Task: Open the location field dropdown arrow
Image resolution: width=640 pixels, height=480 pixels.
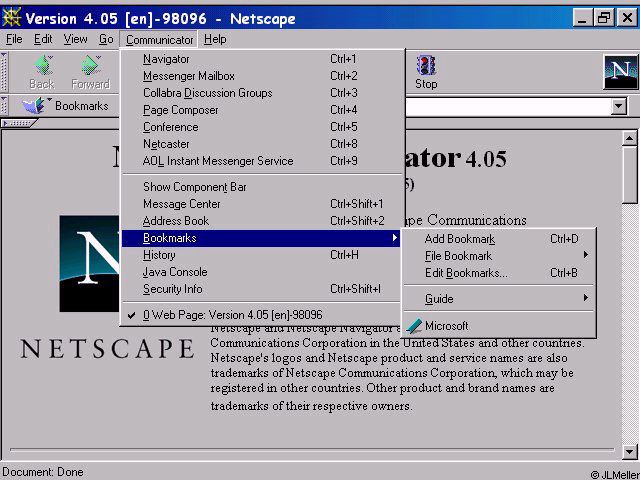Action: (618, 106)
